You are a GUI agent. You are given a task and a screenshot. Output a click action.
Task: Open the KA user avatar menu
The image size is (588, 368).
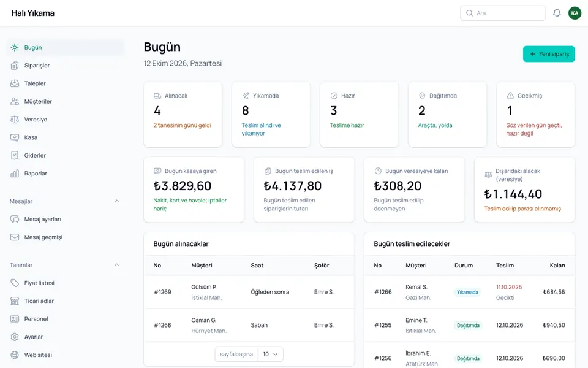[x=575, y=13]
